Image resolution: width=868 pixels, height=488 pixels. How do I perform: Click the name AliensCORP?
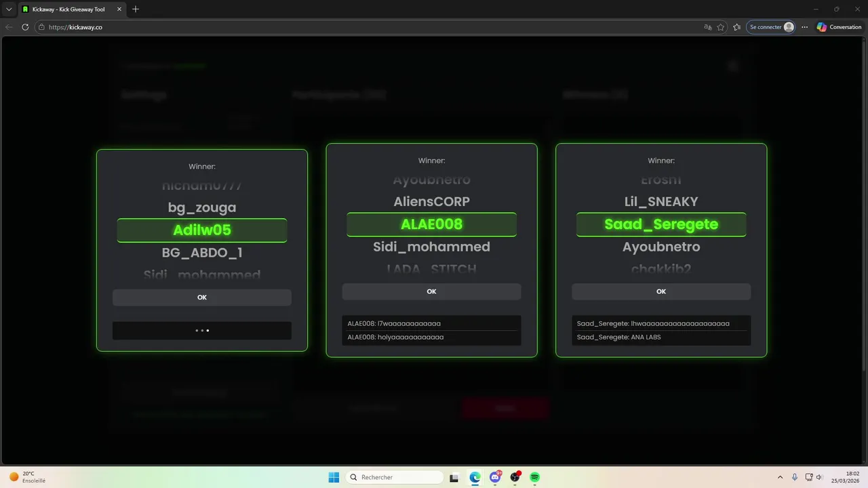[x=431, y=201]
